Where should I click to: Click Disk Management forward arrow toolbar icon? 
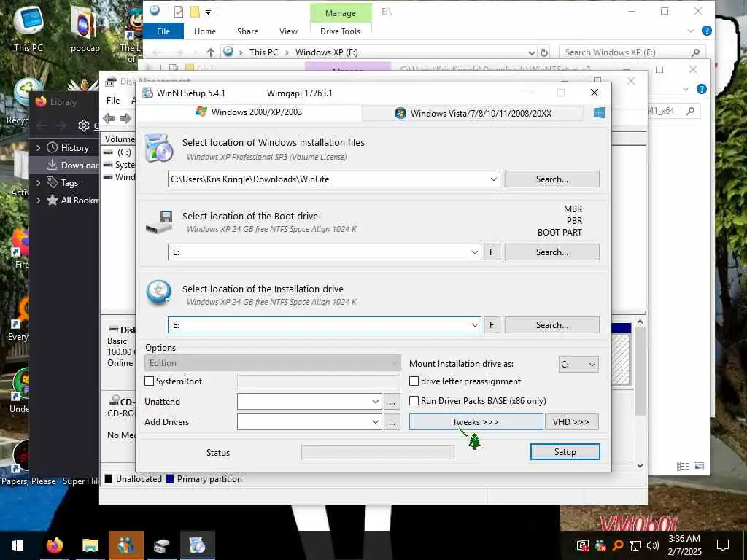point(125,118)
